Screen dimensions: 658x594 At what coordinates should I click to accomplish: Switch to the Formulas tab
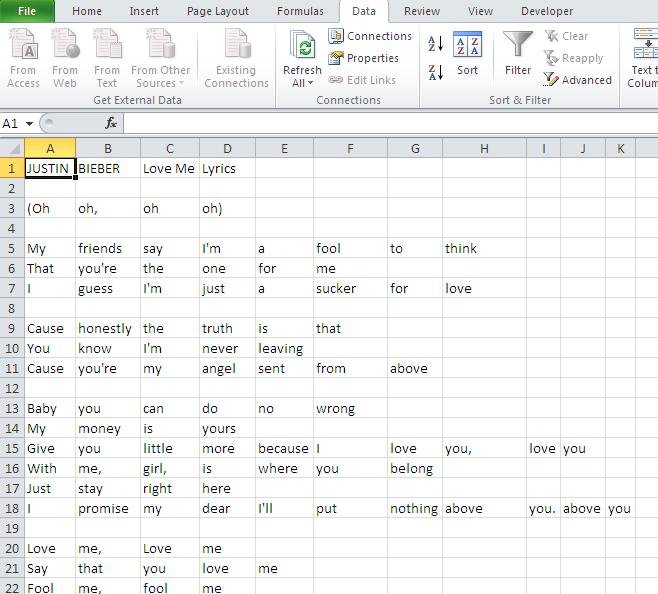300,11
